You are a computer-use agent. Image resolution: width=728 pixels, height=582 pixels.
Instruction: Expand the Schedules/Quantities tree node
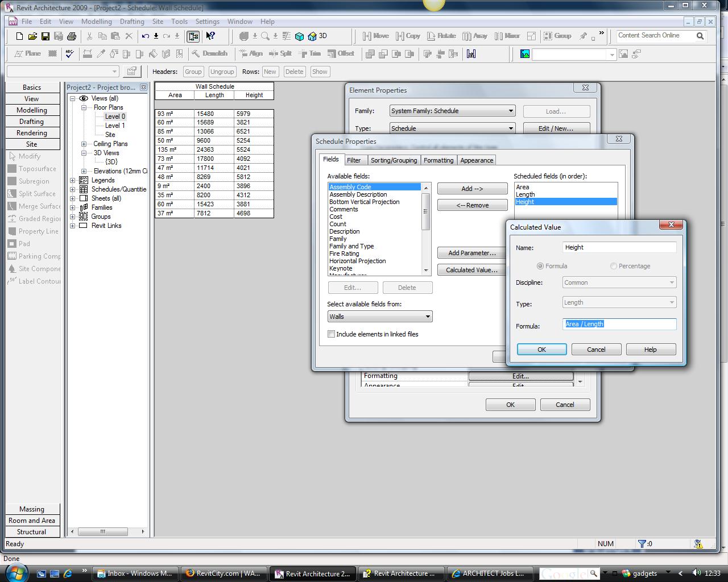click(73, 189)
